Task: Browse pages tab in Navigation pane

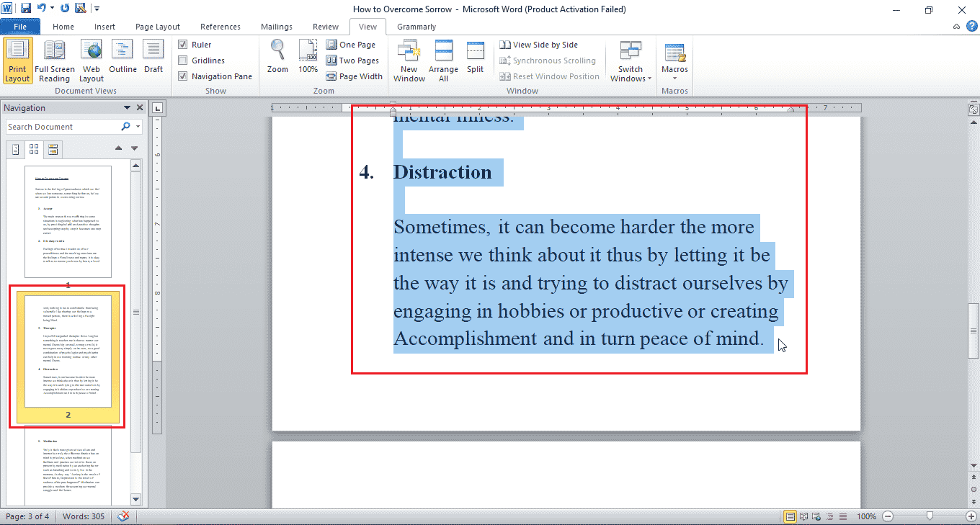Action: click(x=34, y=149)
